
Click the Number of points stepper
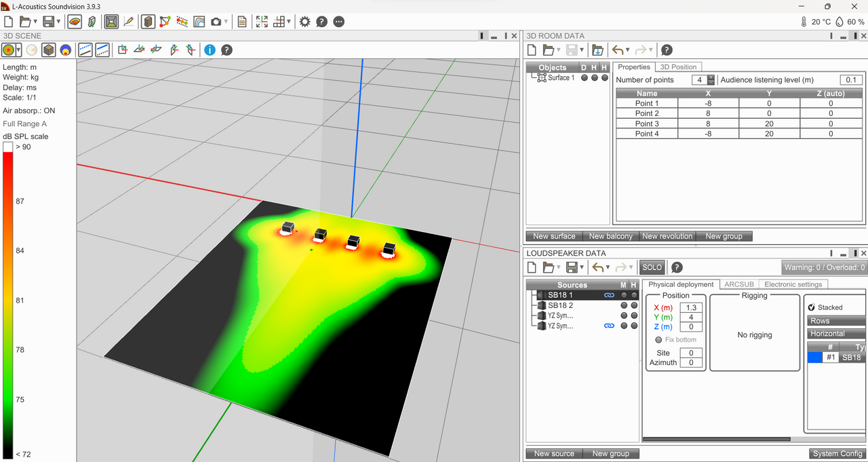pyautogui.click(x=711, y=80)
